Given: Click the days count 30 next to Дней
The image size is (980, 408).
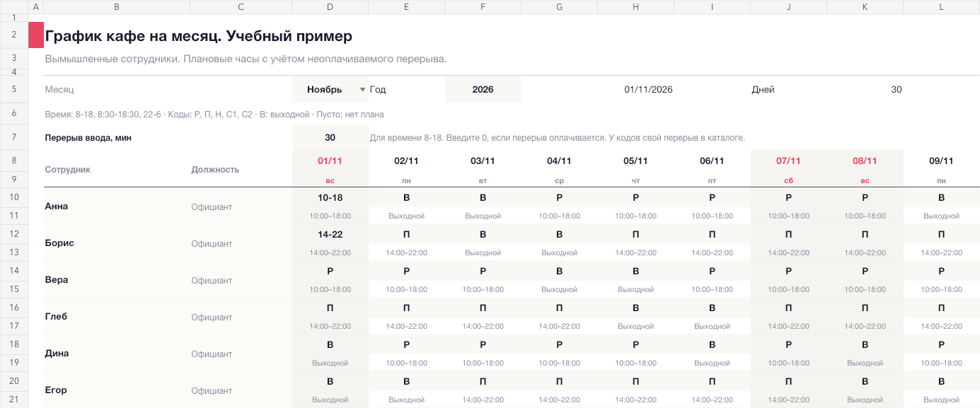Looking at the screenshot, I should point(897,90).
